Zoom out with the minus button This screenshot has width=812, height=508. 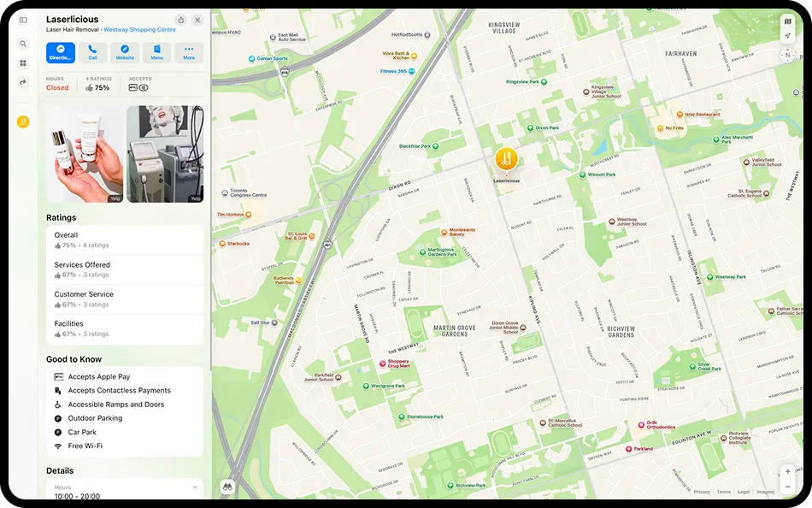788,487
